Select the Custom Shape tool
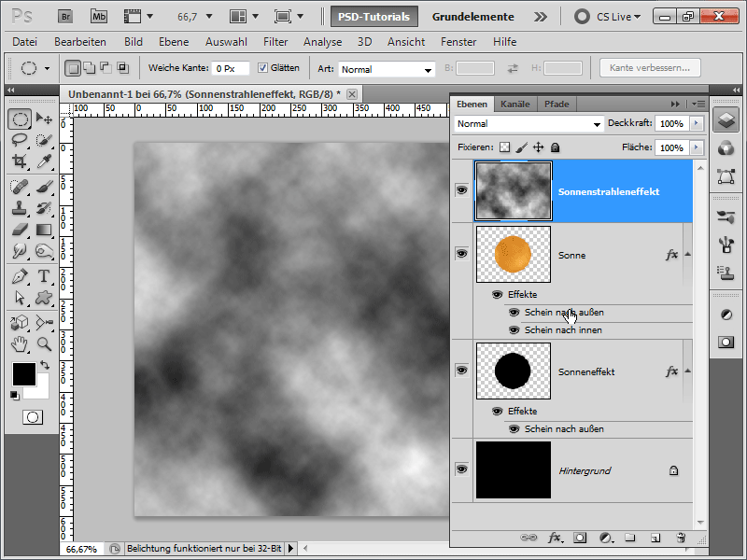This screenshot has height=560, width=747. pyautogui.click(x=44, y=298)
